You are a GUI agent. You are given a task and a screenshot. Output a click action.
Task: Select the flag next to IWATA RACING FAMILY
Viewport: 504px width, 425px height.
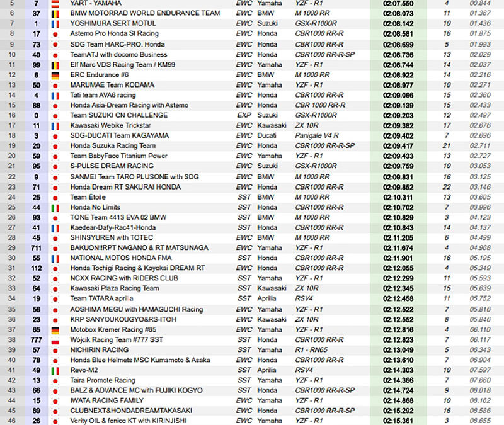tap(55, 402)
